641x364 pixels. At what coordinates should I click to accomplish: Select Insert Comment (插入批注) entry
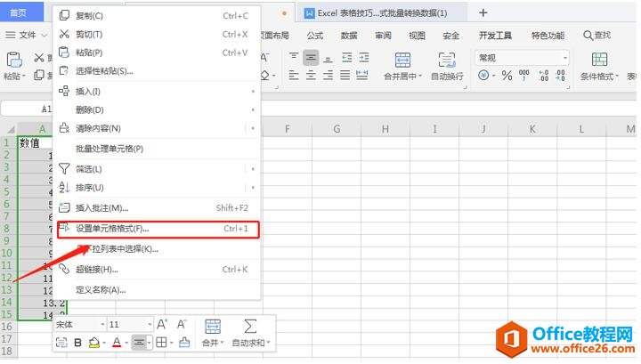tap(157, 208)
